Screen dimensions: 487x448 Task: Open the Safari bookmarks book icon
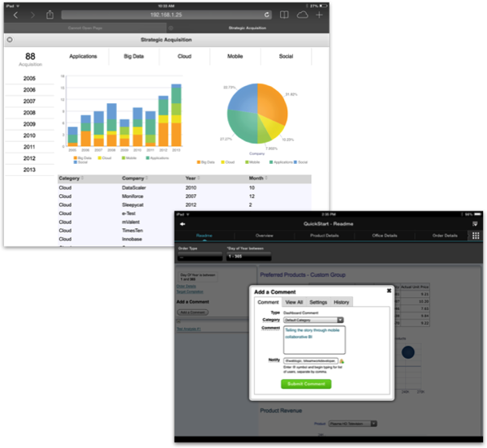point(284,15)
